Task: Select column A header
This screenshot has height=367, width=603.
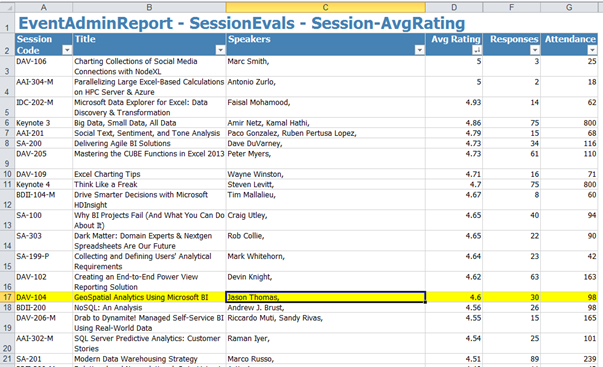Action: pyautogui.click(x=43, y=7)
